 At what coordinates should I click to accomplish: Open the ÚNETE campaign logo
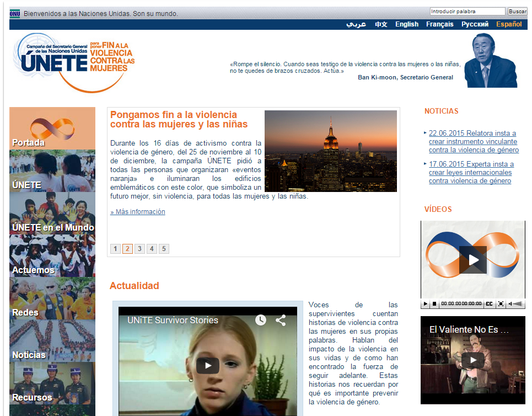click(x=74, y=62)
